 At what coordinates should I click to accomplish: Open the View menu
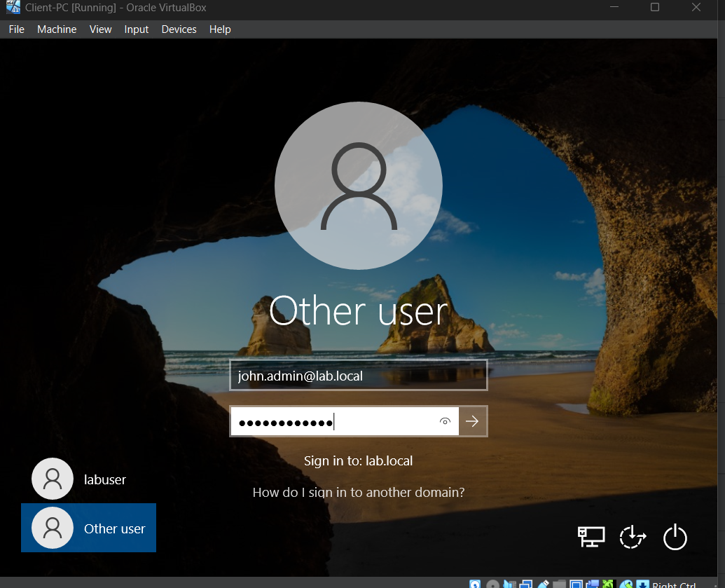(x=100, y=29)
